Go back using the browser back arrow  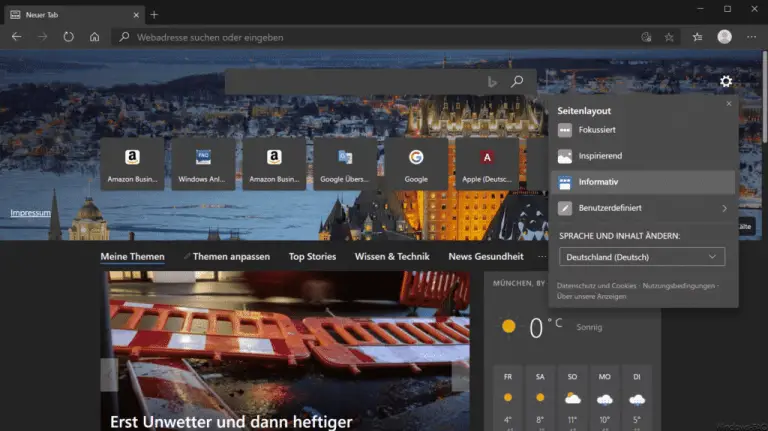click(x=17, y=37)
